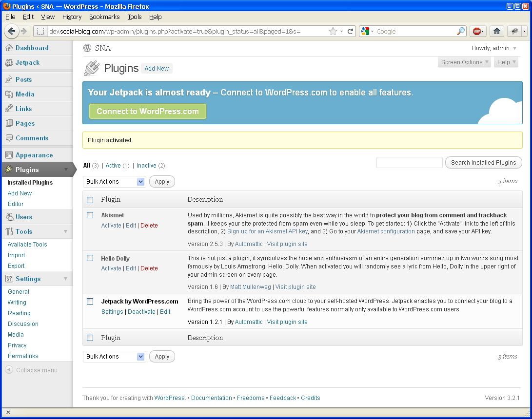Open the Bookmarks menu
The height and width of the screenshot is (419, 532).
pyautogui.click(x=104, y=17)
